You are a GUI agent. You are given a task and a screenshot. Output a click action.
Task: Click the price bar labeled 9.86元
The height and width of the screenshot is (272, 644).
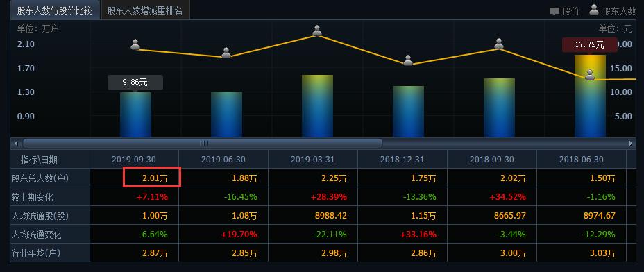pyautogui.click(x=135, y=114)
